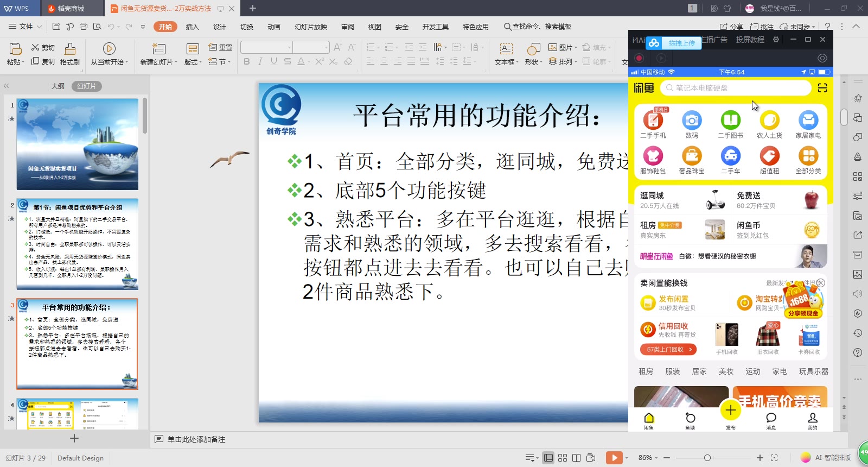Image resolution: width=868 pixels, height=467 pixels.
Task: Open settings gear in screen mirror window
Action: point(776,40)
